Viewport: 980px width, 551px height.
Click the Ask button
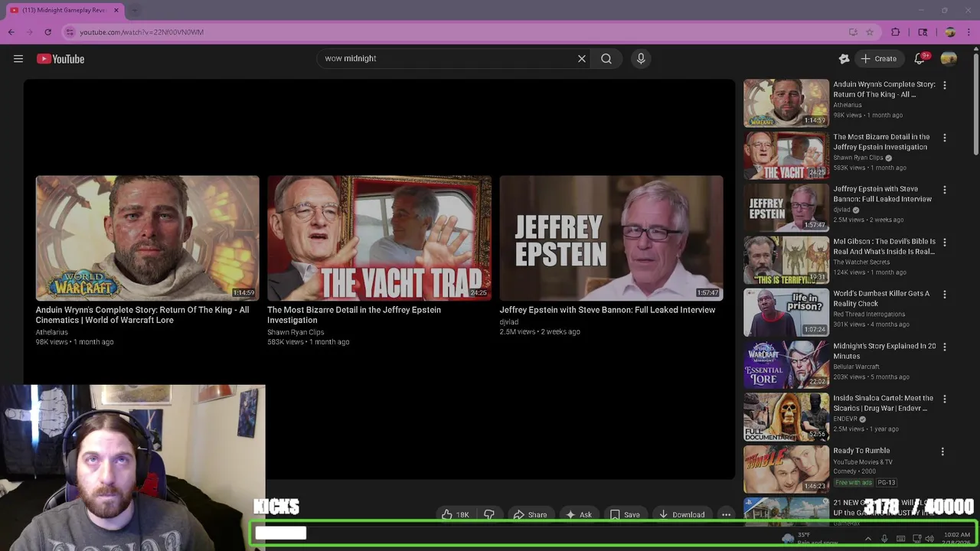578,514
